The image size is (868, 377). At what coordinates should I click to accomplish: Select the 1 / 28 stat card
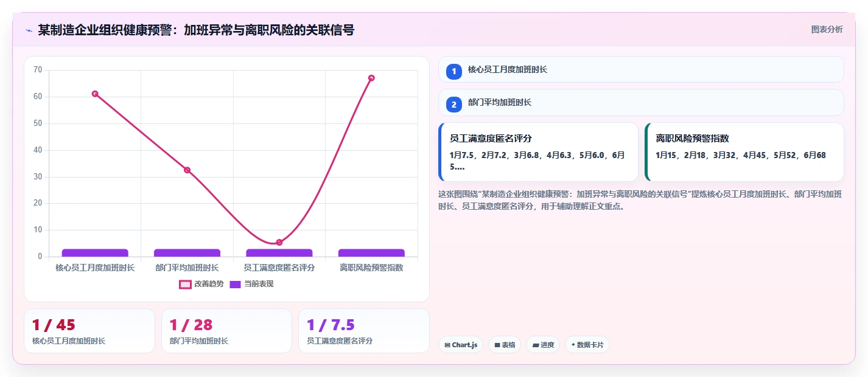pos(226,331)
